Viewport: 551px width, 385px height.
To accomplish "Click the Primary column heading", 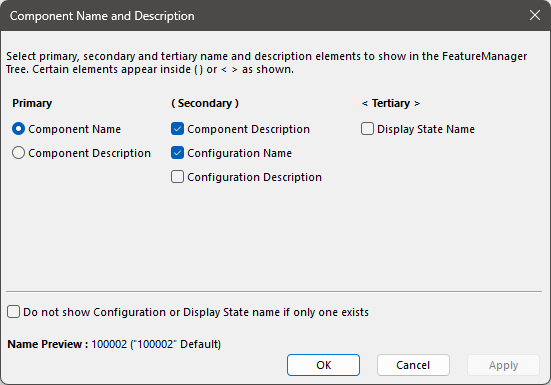I will 32,103.
